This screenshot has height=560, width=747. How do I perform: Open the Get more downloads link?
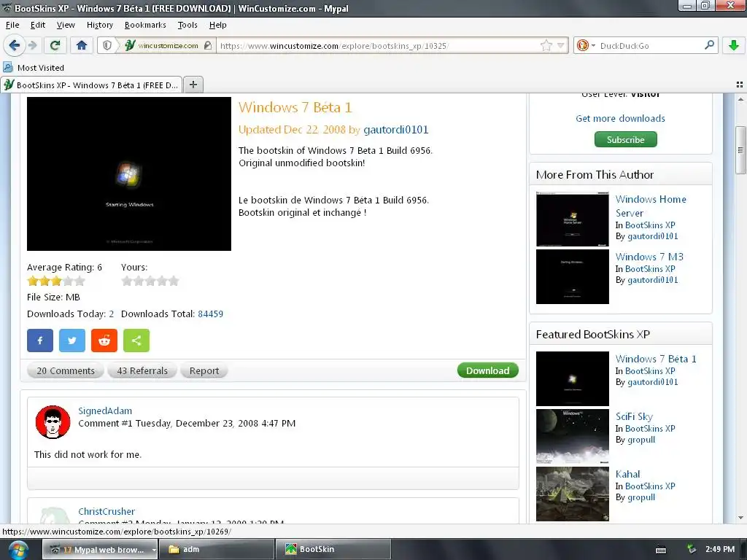click(620, 118)
